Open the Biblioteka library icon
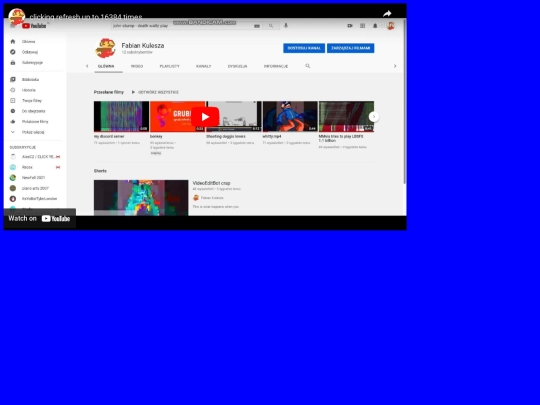Image resolution: width=540 pixels, height=405 pixels. click(13, 80)
